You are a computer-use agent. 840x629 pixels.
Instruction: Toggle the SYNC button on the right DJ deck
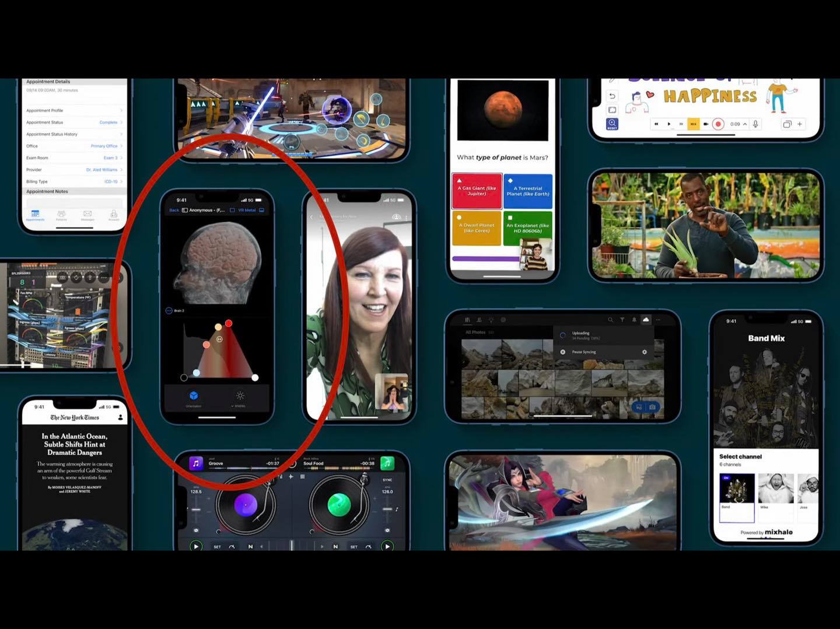(387, 480)
